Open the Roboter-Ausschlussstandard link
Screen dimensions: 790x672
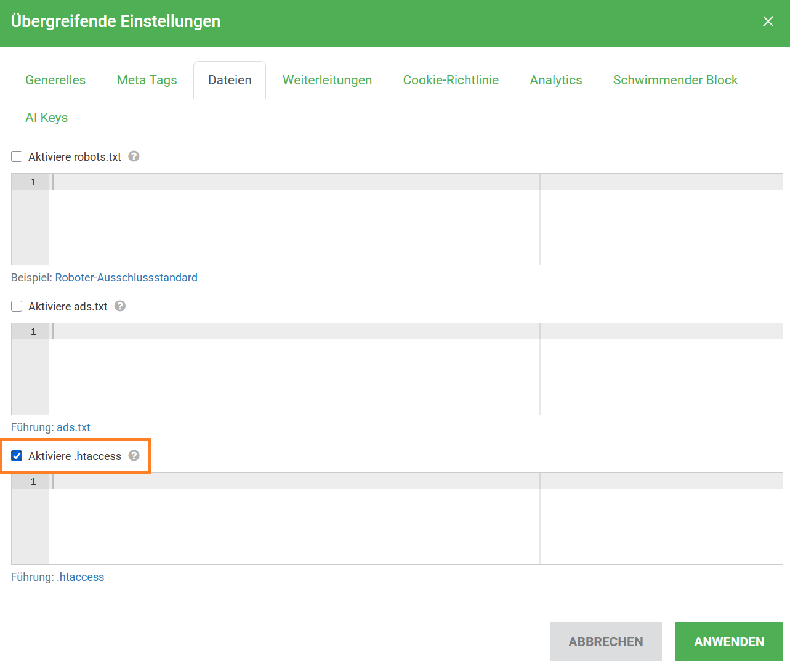coord(126,278)
